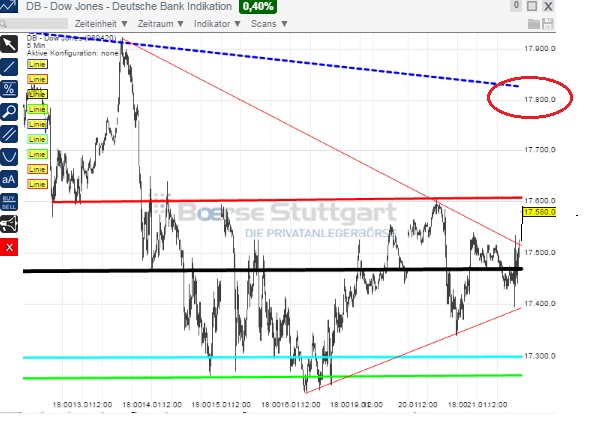Viewport: 591px width, 443px height.
Task: Click the 17.300,0 price axis label
Action: tap(540, 356)
